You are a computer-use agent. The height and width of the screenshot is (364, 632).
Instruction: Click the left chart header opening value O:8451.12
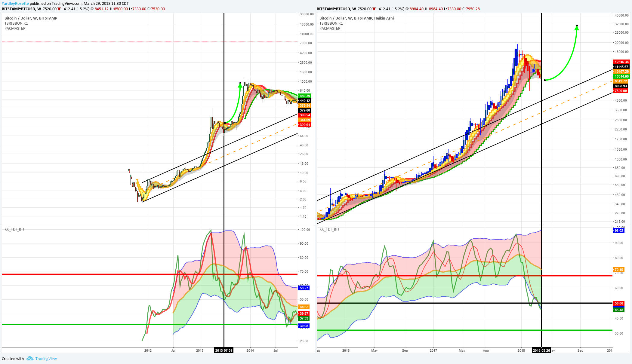coord(100,9)
